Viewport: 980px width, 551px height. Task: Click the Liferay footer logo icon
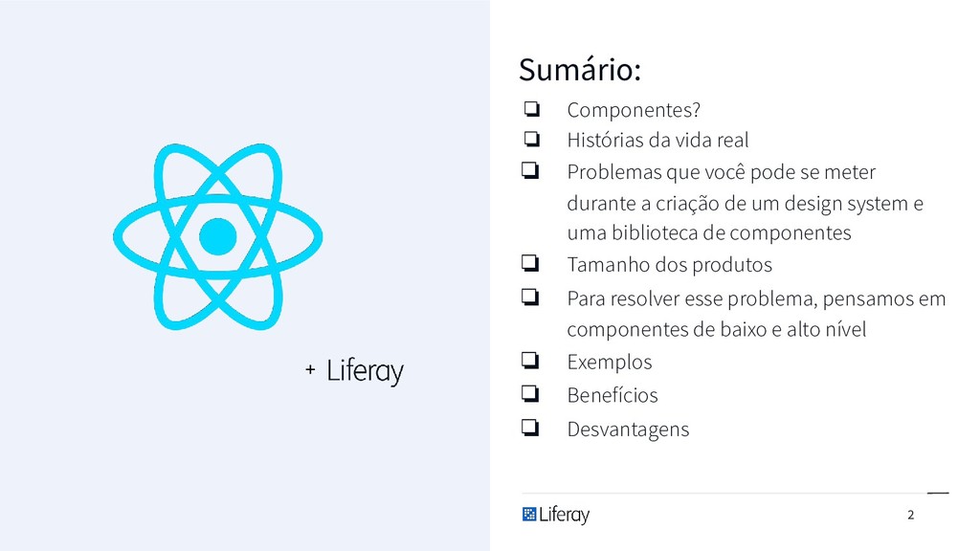tap(529, 514)
